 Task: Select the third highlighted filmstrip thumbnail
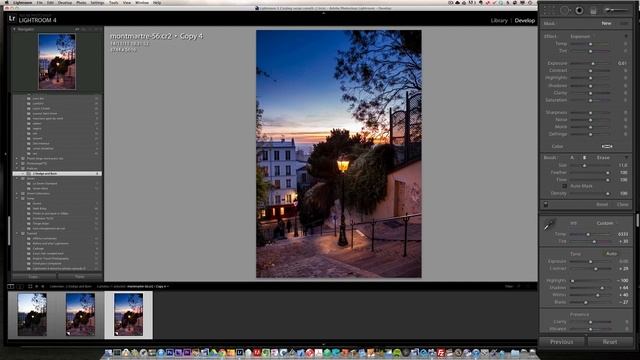click(129, 315)
